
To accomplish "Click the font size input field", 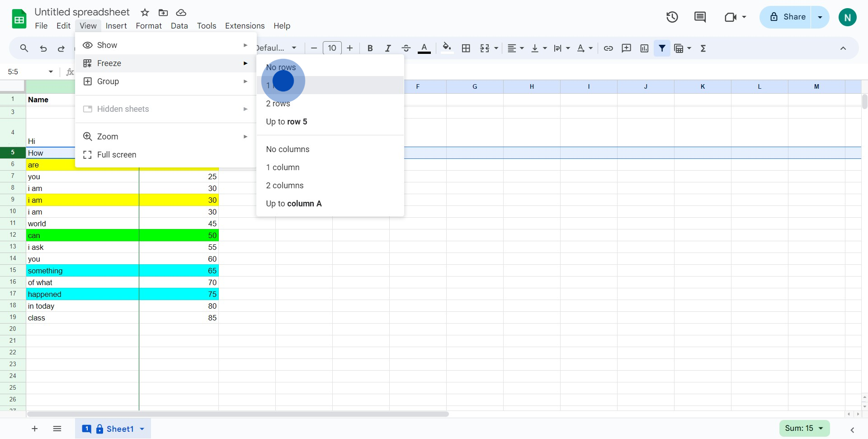I will point(332,48).
